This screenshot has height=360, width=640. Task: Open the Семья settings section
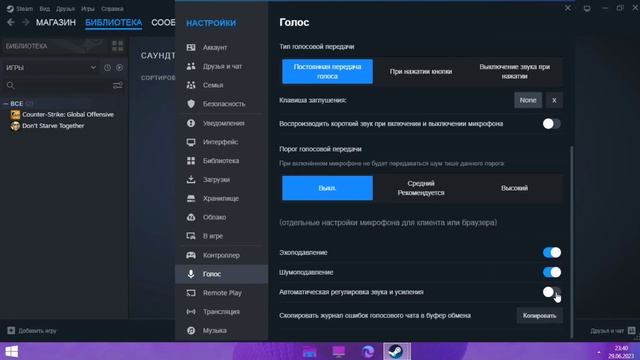[221, 85]
